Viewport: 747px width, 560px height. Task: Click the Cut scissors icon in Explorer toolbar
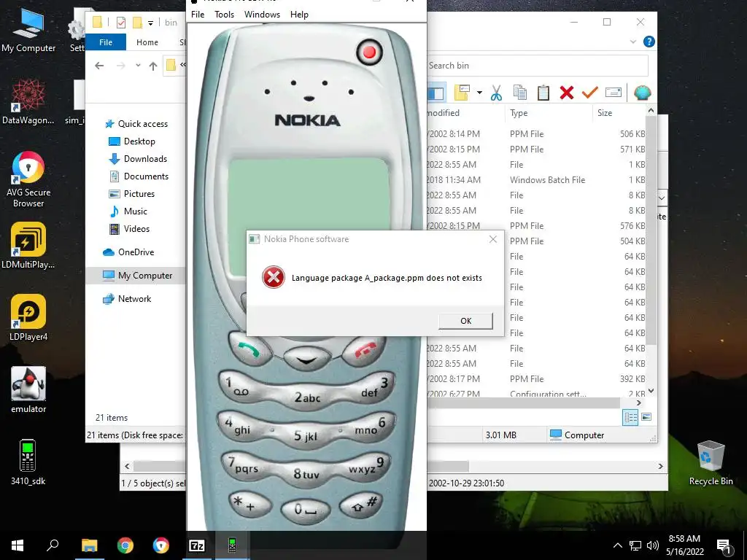[496, 93]
